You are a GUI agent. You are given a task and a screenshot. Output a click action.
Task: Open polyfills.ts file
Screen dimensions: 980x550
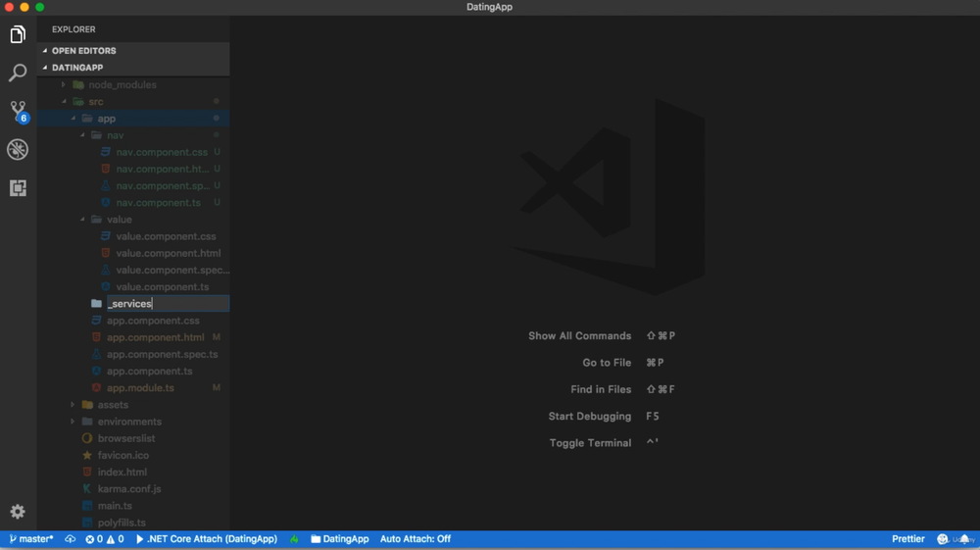pos(122,523)
